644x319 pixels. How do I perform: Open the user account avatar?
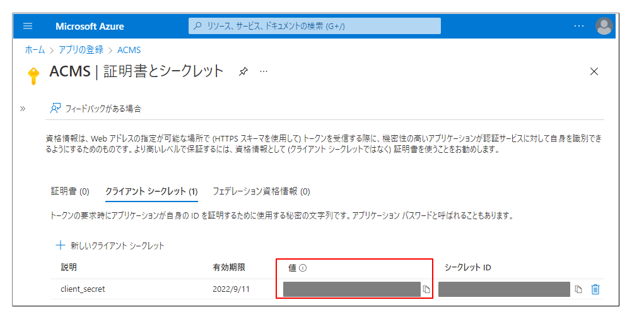coord(604,26)
